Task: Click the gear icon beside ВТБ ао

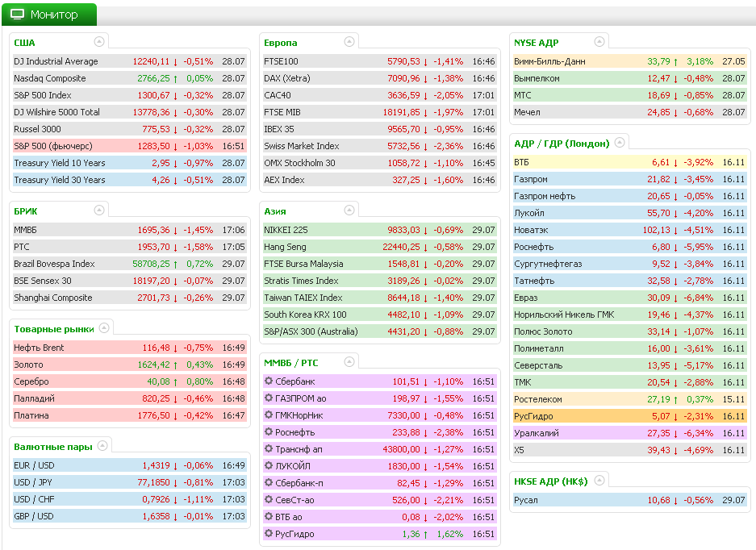Action: point(269,516)
